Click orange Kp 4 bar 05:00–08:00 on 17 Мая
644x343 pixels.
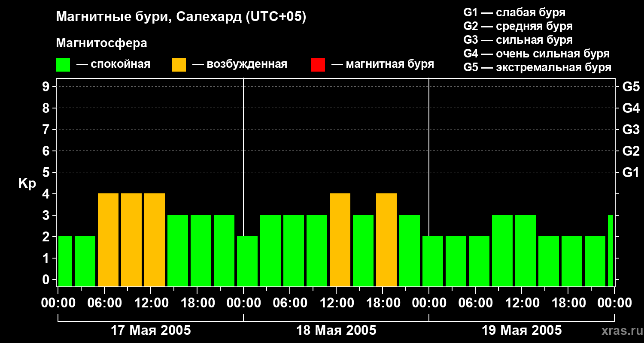pos(108,240)
